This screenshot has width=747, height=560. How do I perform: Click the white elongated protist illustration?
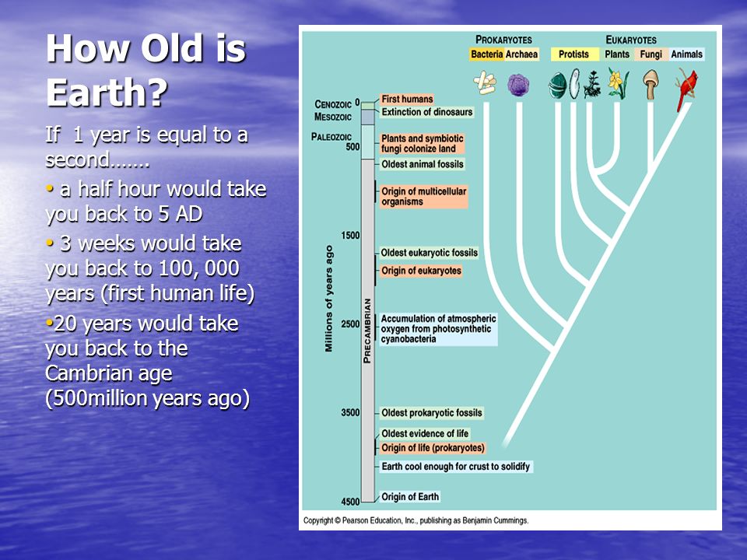point(574,83)
